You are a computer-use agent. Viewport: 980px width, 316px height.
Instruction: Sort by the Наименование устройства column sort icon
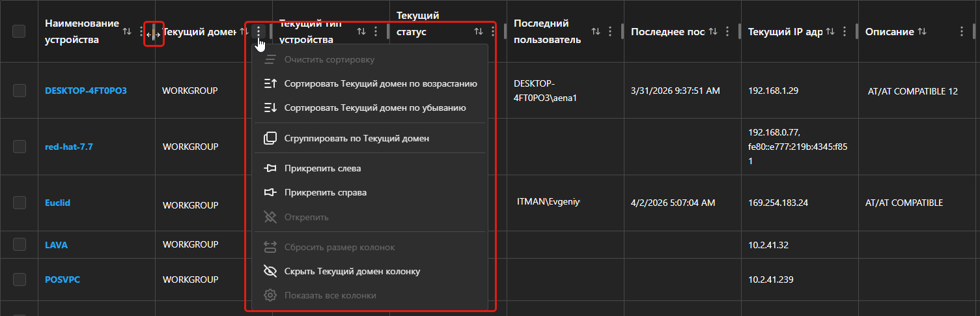click(x=127, y=31)
